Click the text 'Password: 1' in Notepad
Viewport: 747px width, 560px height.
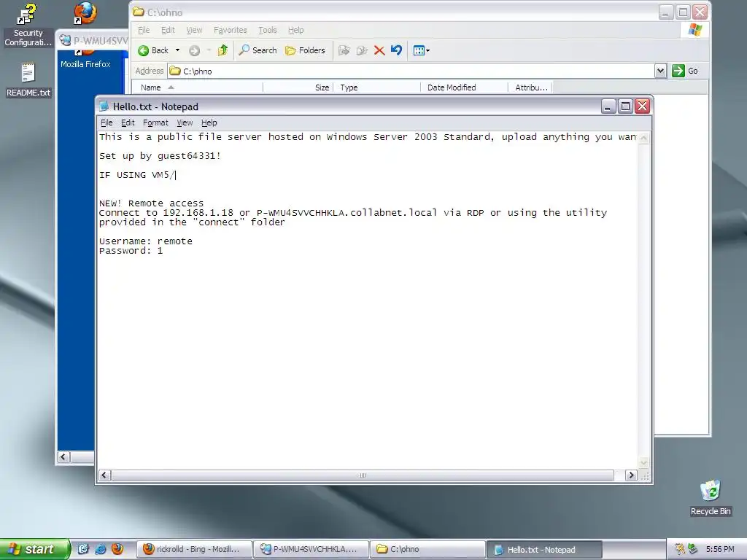coord(131,251)
